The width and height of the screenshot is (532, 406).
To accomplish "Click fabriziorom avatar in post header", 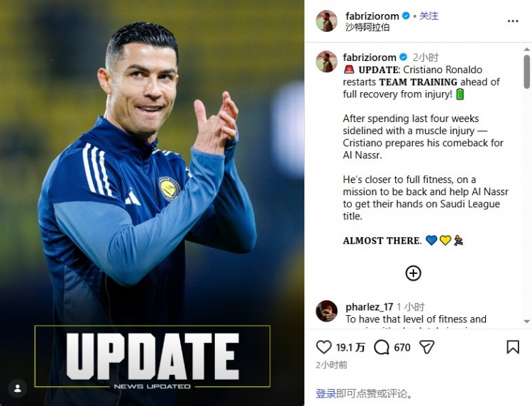I will pos(326,21).
